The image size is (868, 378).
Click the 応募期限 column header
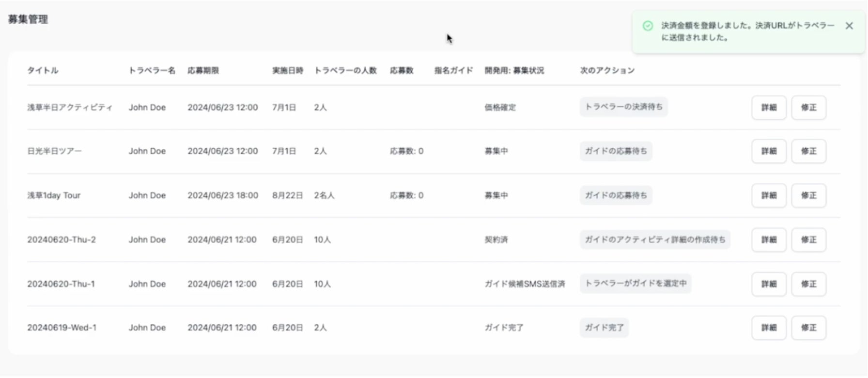tap(203, 71)
